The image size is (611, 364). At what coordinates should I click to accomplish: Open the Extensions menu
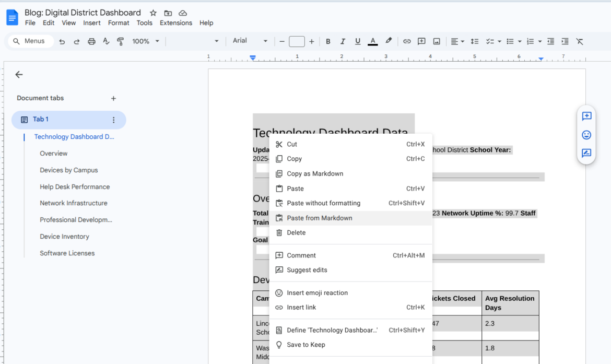pos(176,23)
